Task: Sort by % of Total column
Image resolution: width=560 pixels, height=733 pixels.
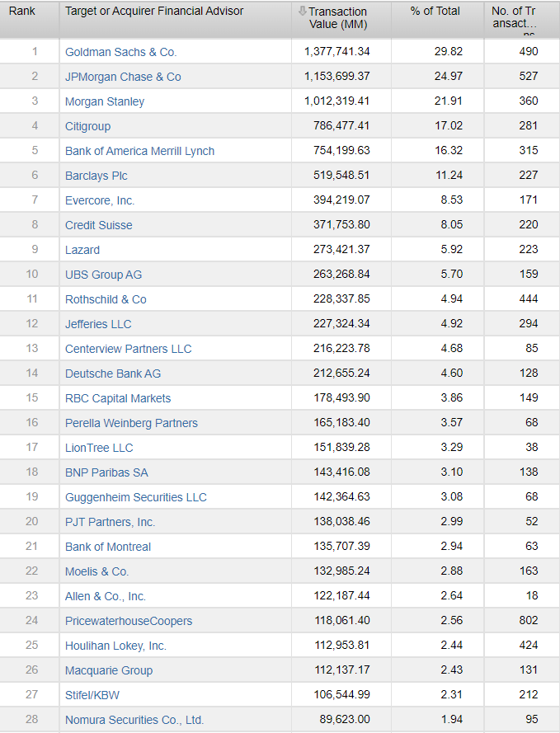Action: click(x=435, y=12)
